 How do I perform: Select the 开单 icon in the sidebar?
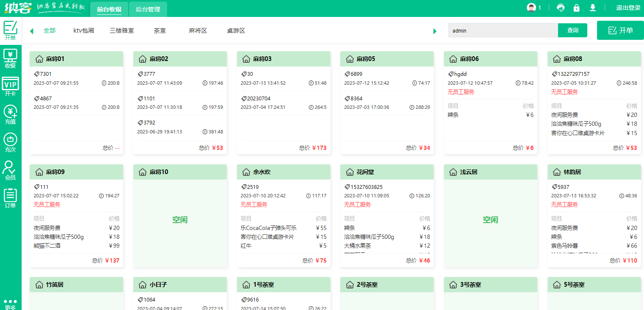click(x=11, y=30)
